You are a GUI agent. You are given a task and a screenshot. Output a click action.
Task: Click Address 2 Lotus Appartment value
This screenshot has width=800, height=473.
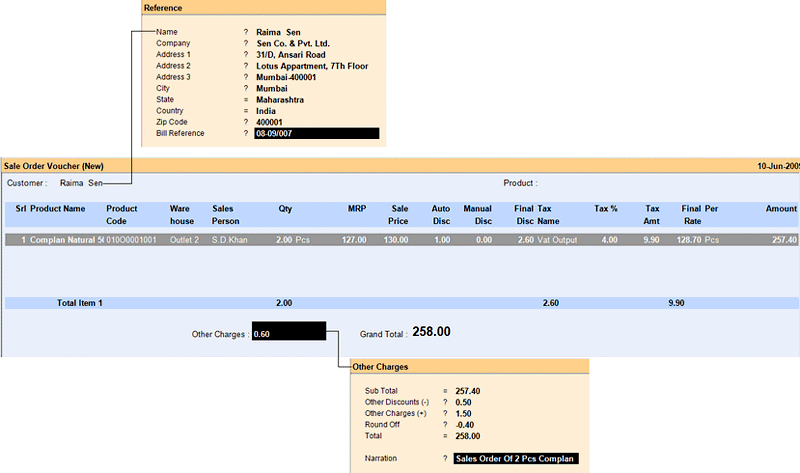[x=312, y=66]
